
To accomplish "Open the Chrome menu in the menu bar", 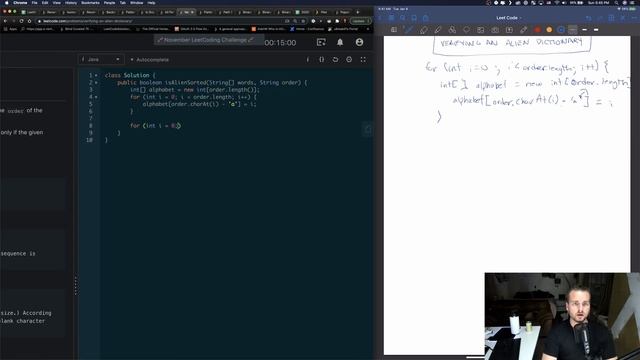I will pos(20,2).
